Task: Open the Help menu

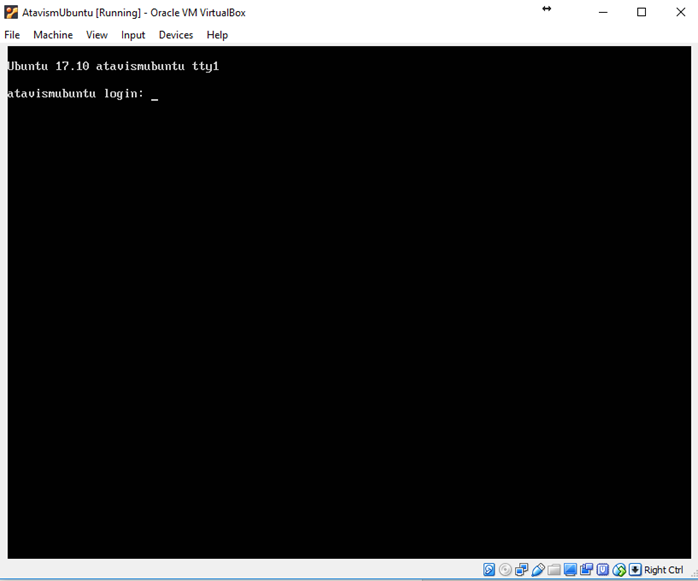Action: coord(217,35)
